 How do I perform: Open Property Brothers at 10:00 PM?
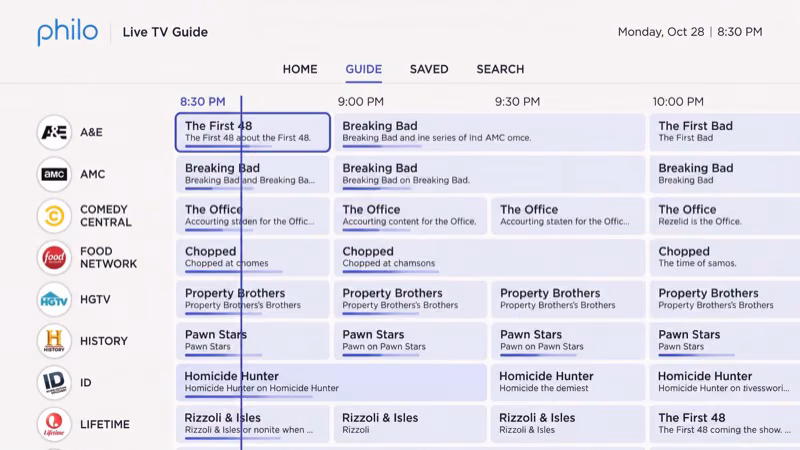[724, 299]
